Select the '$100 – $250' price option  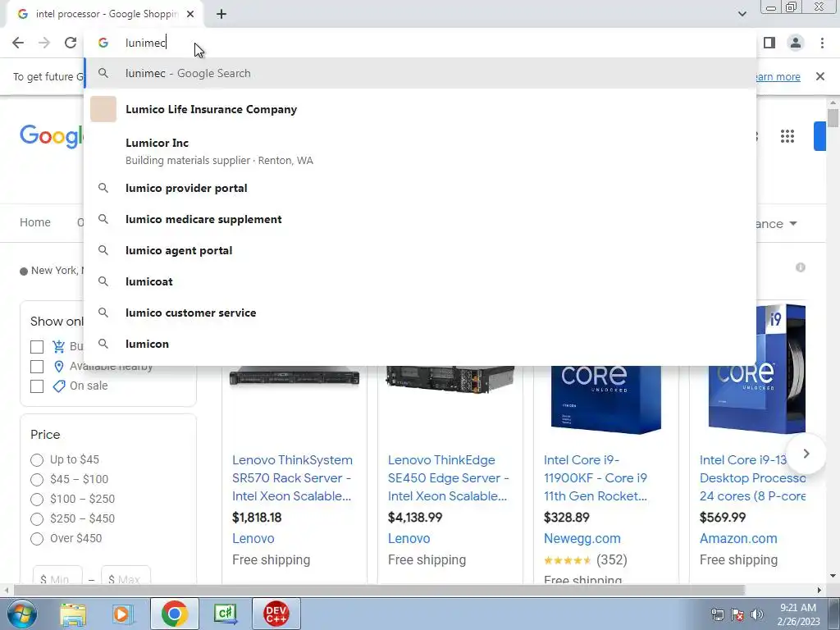click(x=36, y=500)
